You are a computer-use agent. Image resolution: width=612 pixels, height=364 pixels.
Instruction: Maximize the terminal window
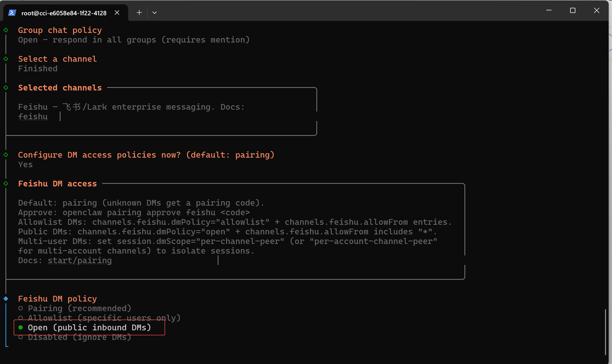click(573, 11)
